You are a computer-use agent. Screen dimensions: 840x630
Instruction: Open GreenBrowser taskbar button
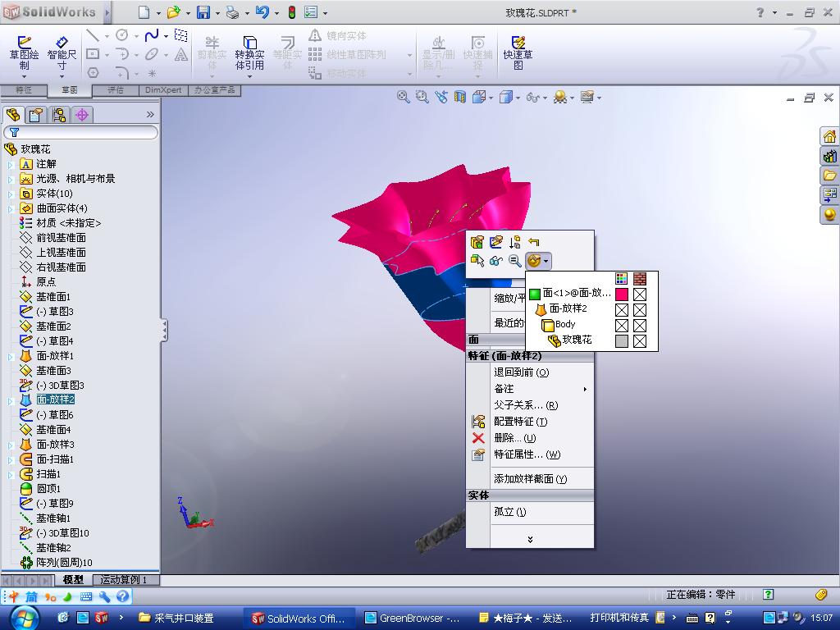pyautogui.click(x=412, y=618)
